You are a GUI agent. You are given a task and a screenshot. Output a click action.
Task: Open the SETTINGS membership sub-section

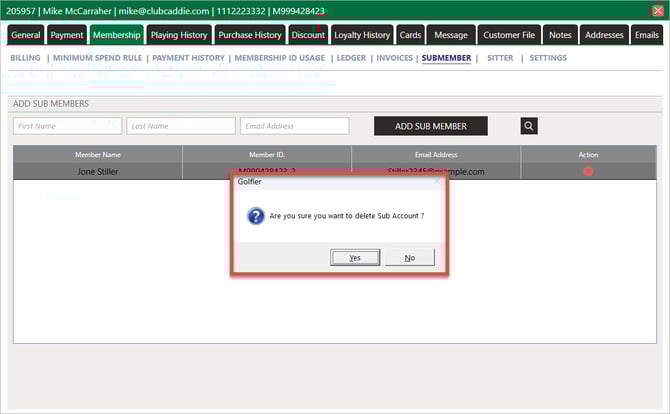(548, 58)
